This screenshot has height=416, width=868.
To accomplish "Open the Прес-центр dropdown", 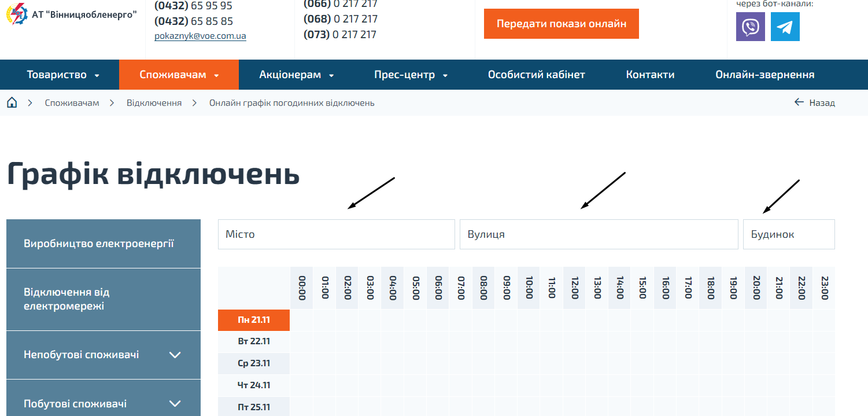I will (x=405, y=74).
